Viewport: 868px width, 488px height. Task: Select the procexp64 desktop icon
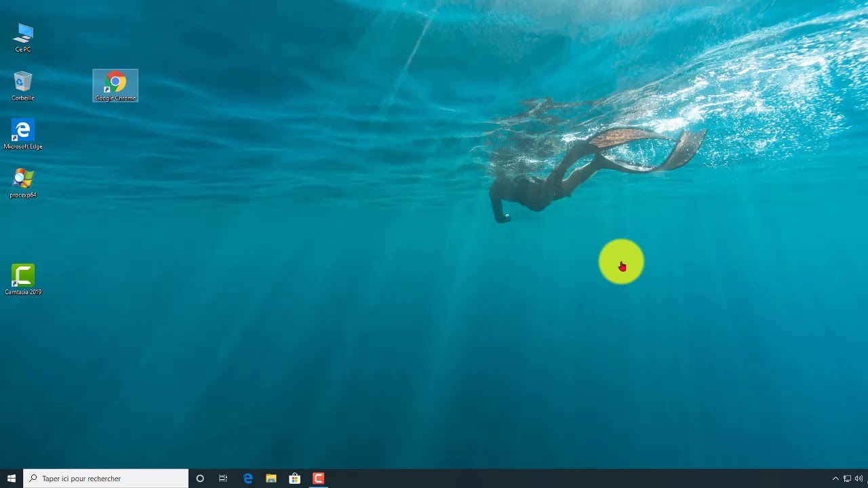(x=23, y=184)
